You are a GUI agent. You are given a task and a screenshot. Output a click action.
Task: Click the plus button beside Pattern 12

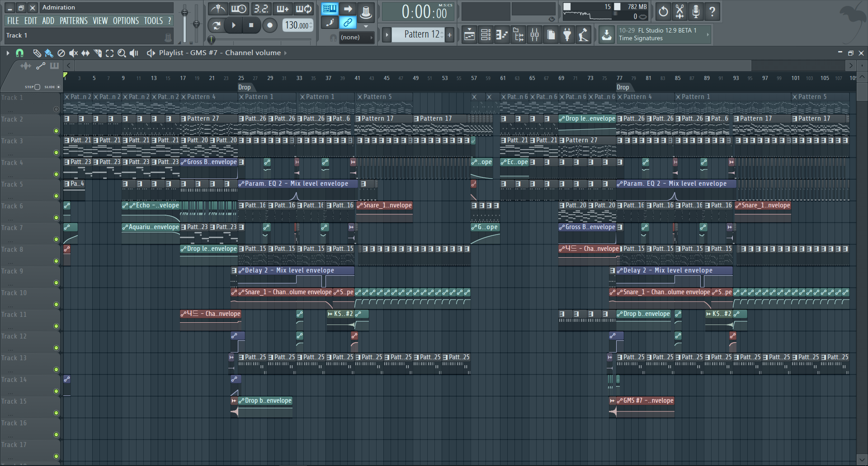click(449, 35)
